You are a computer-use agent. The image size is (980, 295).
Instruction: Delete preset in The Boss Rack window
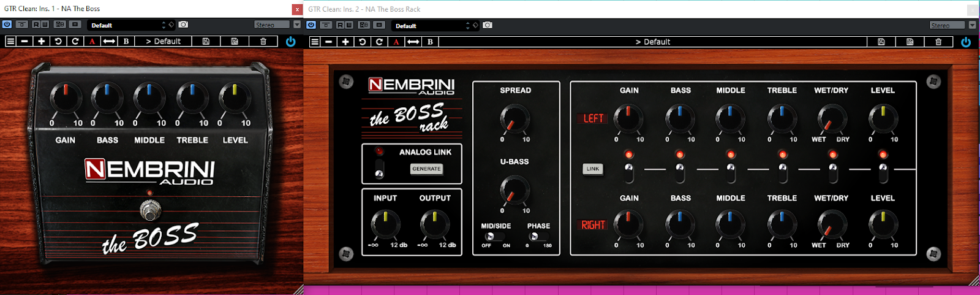(938, 42)
